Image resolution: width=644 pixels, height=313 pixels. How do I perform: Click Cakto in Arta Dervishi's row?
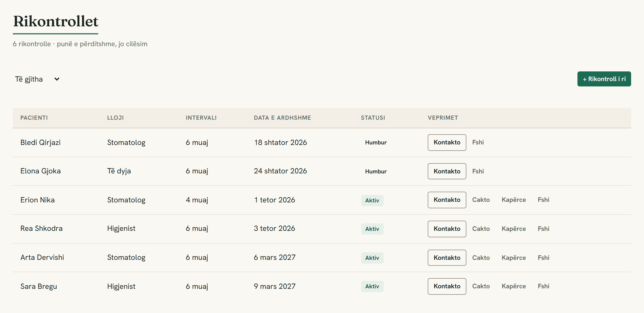pyautogui.click(x=481, y=258)
